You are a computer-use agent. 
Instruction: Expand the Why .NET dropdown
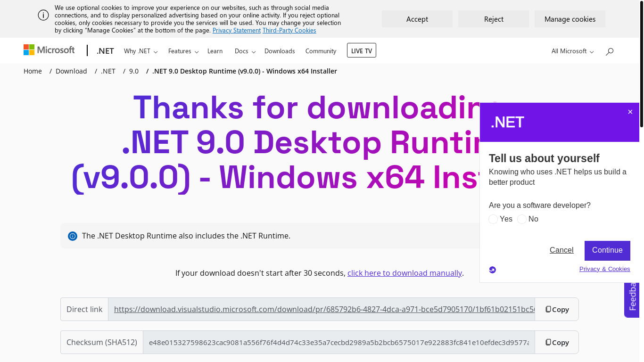(140, 51)
